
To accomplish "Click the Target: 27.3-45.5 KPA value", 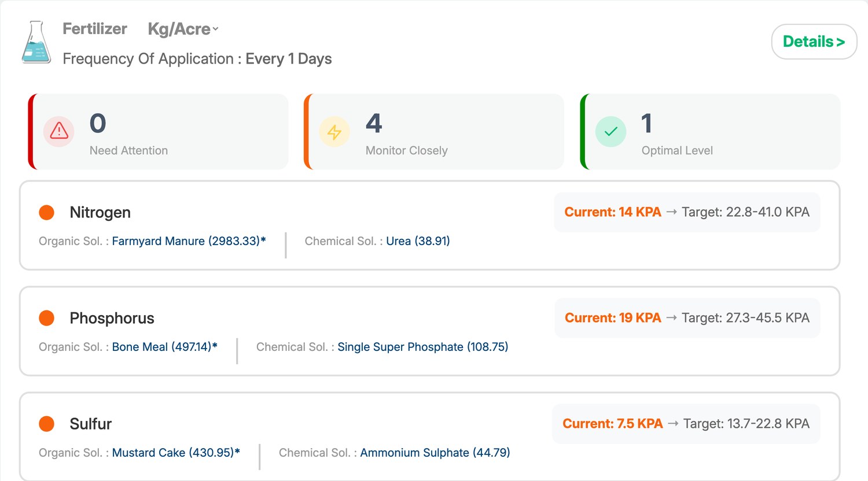I will point(745,318).
